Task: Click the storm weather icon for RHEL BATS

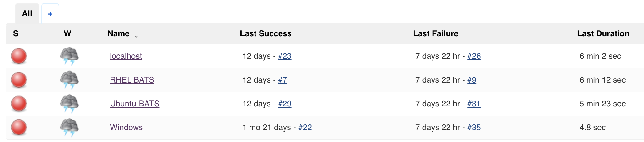Action: [x=69, y=80]
